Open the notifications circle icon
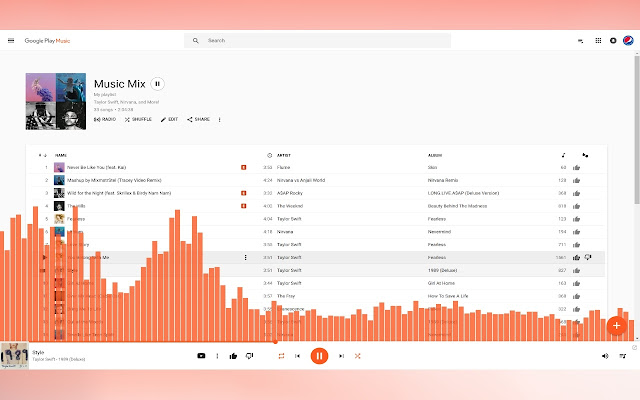Viewport: 640px width, 400px height. 613,40
